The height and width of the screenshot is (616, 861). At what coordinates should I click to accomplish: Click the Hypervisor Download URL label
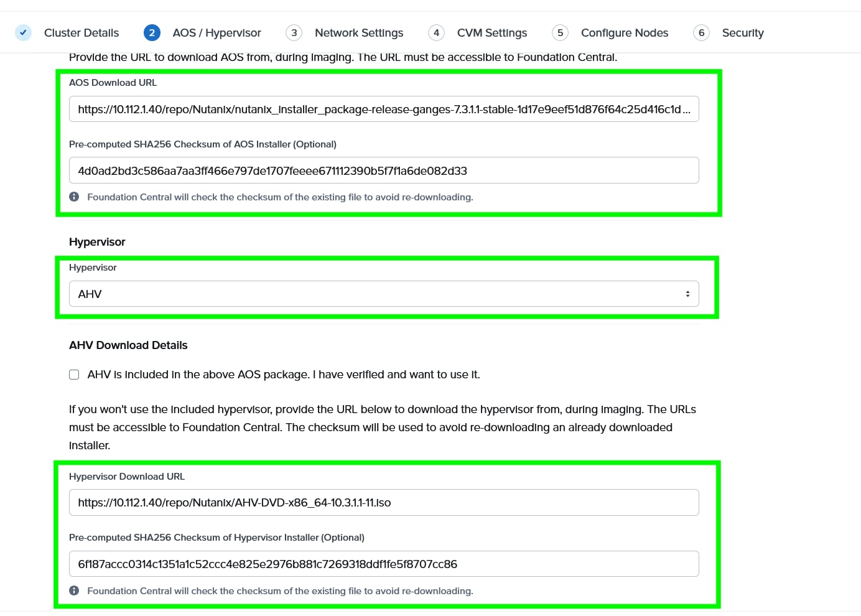click(127, 477)
